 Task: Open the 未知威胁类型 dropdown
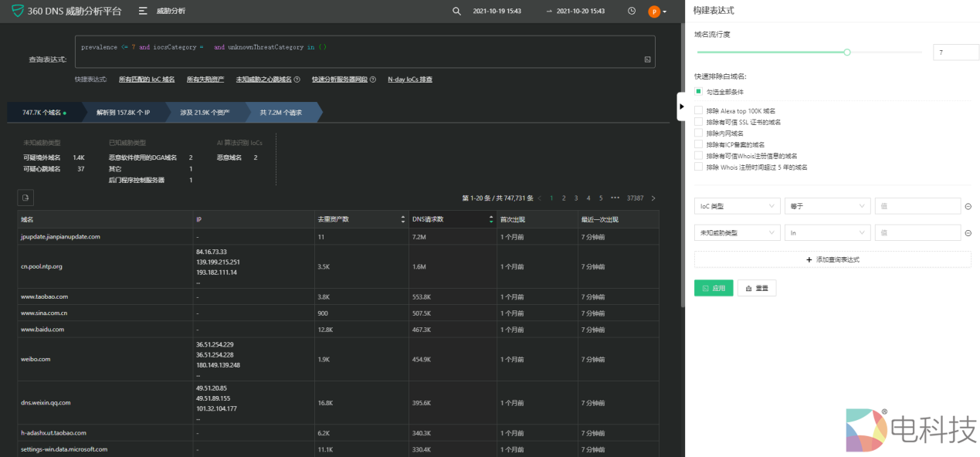coord(736,232)
